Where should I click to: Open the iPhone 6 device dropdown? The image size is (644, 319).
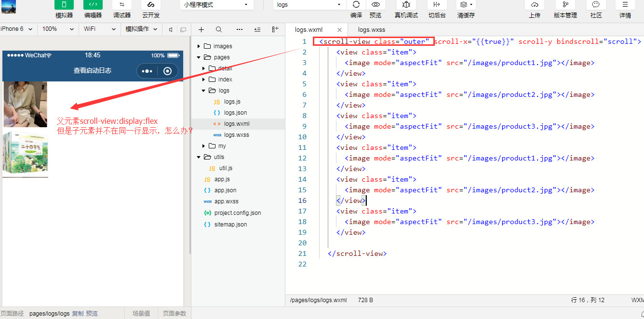(x=17, y=29)
